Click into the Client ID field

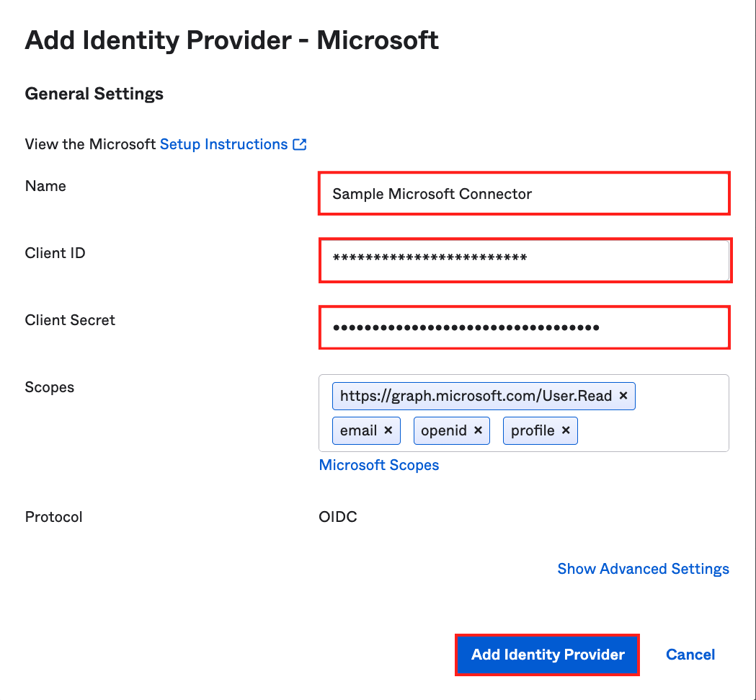pyautogui.click(x=524, y=260)
